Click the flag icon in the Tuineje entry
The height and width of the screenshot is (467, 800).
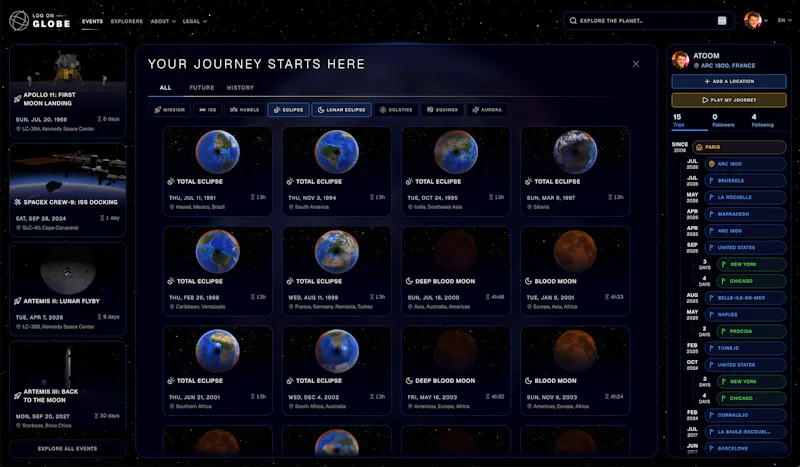[711, 348]
